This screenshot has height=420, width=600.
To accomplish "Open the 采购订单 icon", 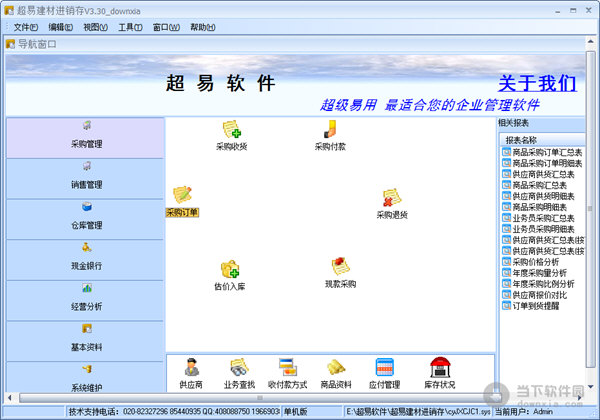I will pos(182,194).
